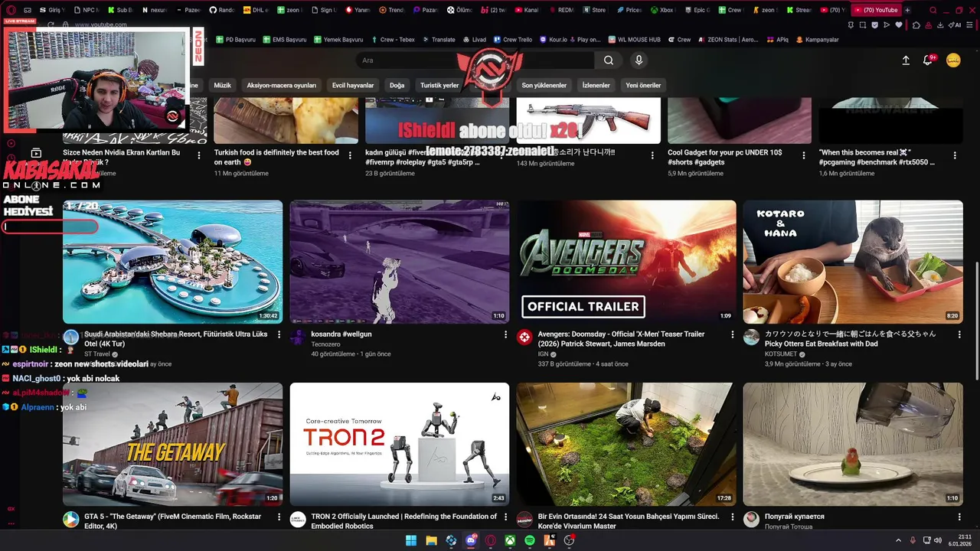
Task: Open the Yemek Başvuru bookmark
Action: (338, 39)
